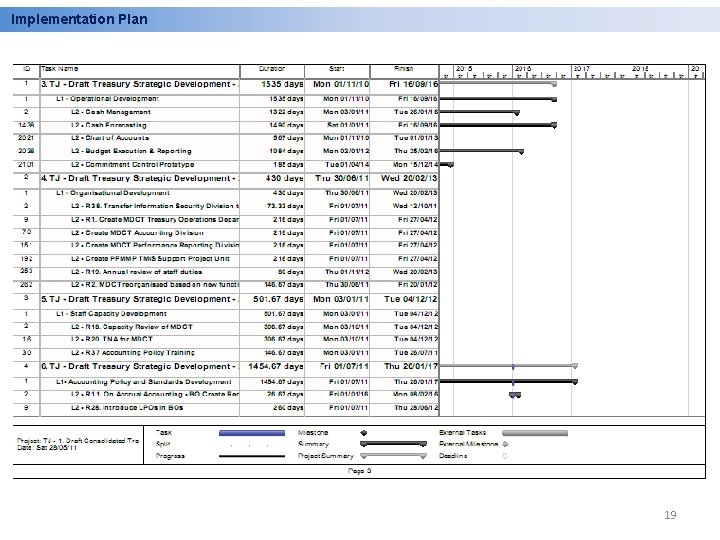Select the 'L2 - Budget Execution & Reporting' task name

coord(131,151)
